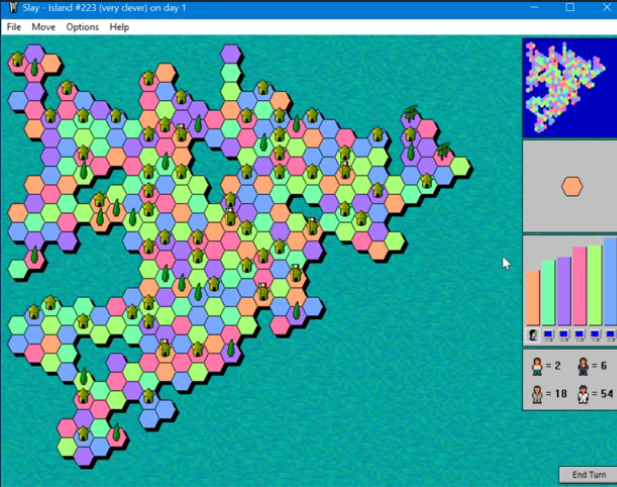Click the island minimap thumbnail

click(569, 88)
